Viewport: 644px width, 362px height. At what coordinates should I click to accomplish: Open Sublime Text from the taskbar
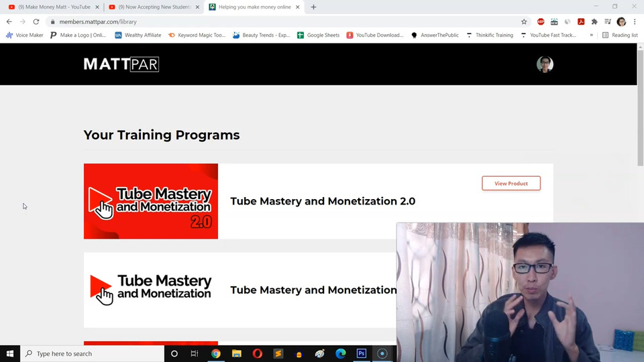point(278,353)
